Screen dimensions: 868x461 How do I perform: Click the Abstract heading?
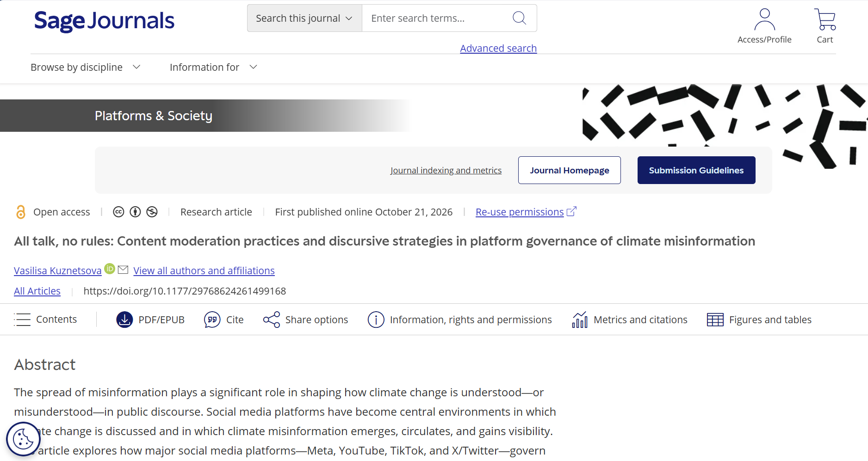coord(45,364)
